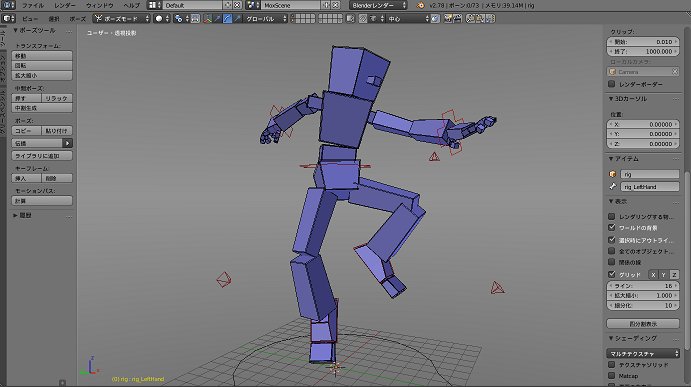Open the Select menu in 3D header

(54, 19)
